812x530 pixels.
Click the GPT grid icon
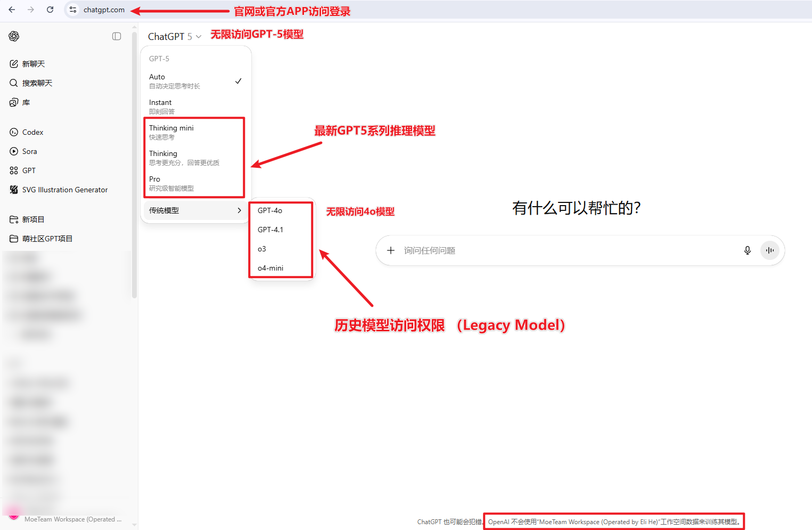coord(14,170)
